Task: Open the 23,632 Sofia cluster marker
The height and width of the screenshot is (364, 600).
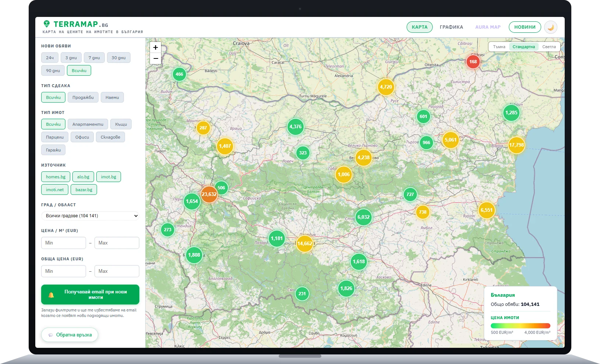Action: coord(209,194)
